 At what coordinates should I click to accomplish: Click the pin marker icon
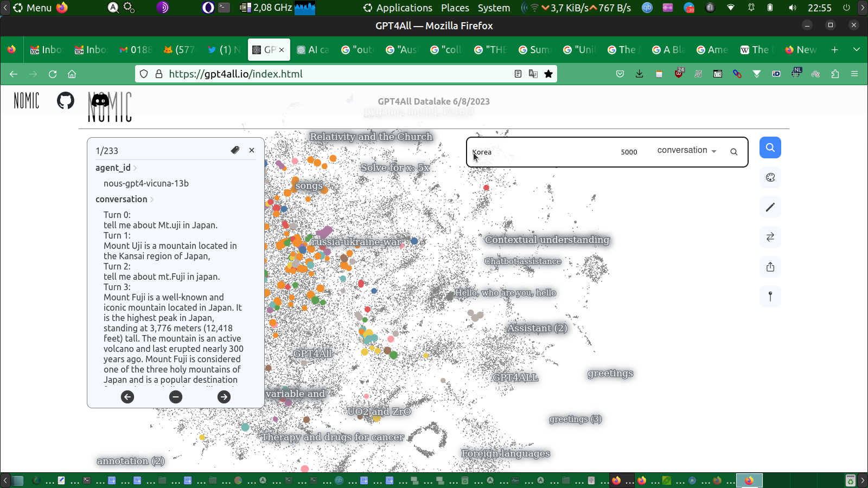pyautogui.click(x=770, y=297)
